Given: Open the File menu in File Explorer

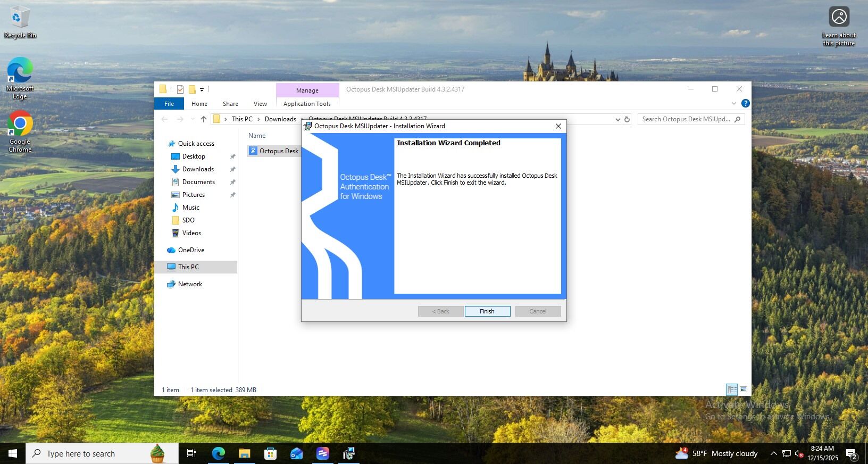Looking at the screenshot, I should (x=169, y=104).
